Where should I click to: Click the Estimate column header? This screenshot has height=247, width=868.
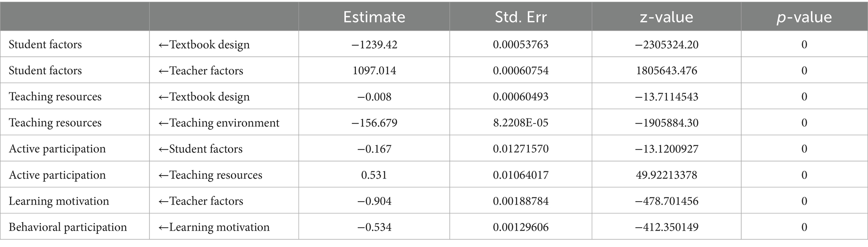(x=374, y=17)
